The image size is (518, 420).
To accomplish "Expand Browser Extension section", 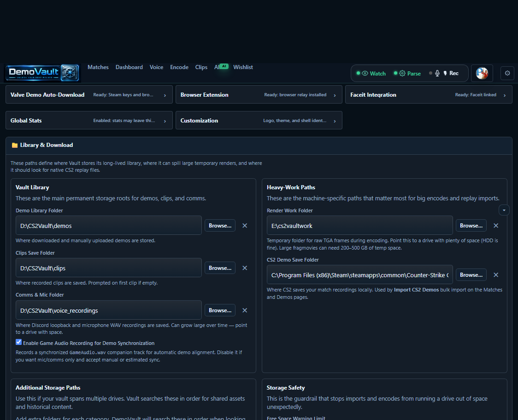I will pyautogui.click(x=259, y=94).
